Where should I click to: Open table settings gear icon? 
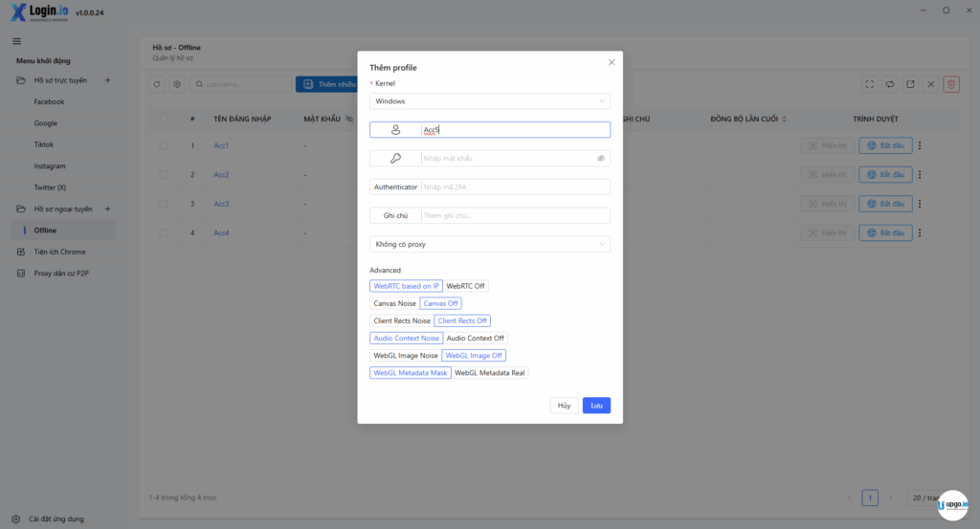[x=177, y=84]
